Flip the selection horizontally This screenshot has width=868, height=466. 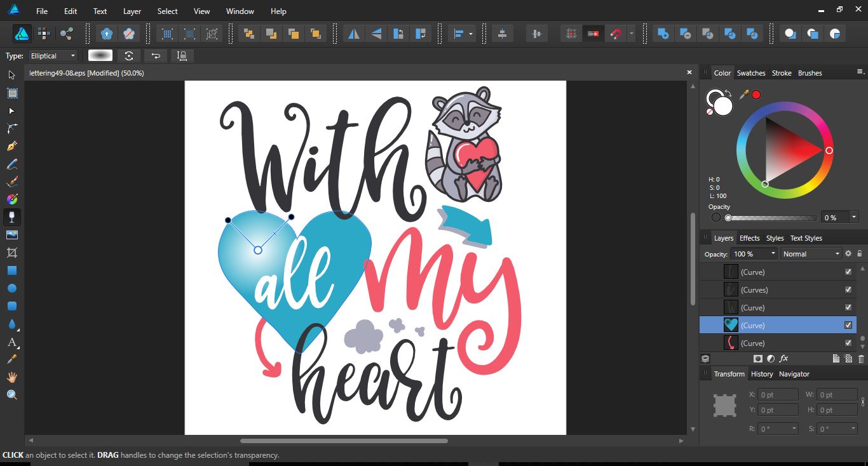[354, 33]
